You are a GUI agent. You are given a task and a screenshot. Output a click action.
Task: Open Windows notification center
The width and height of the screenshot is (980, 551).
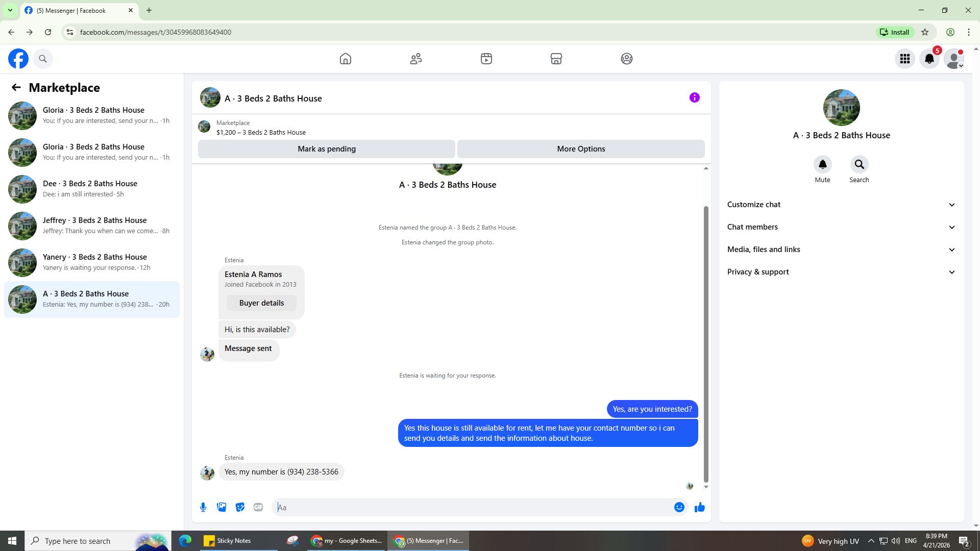point(964,541)
